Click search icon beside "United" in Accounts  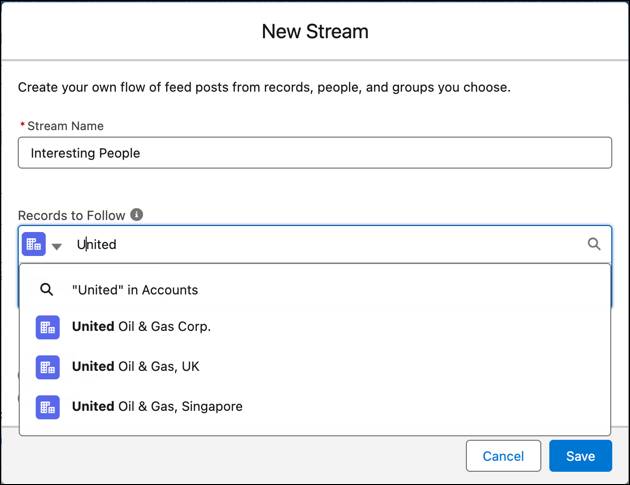pyautogui.click(x=46, y=290)
